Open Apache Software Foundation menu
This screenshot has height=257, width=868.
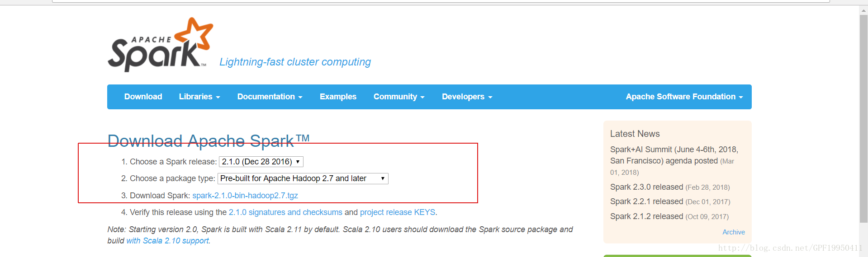[x=684, y=97]
